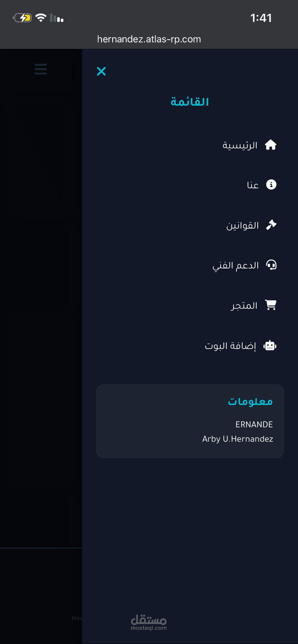Tap the hernandez.atlas-rp.com address bar
The height and width of the screenshot is (644, 298).
pyautogui.click(x=149, y=39)
